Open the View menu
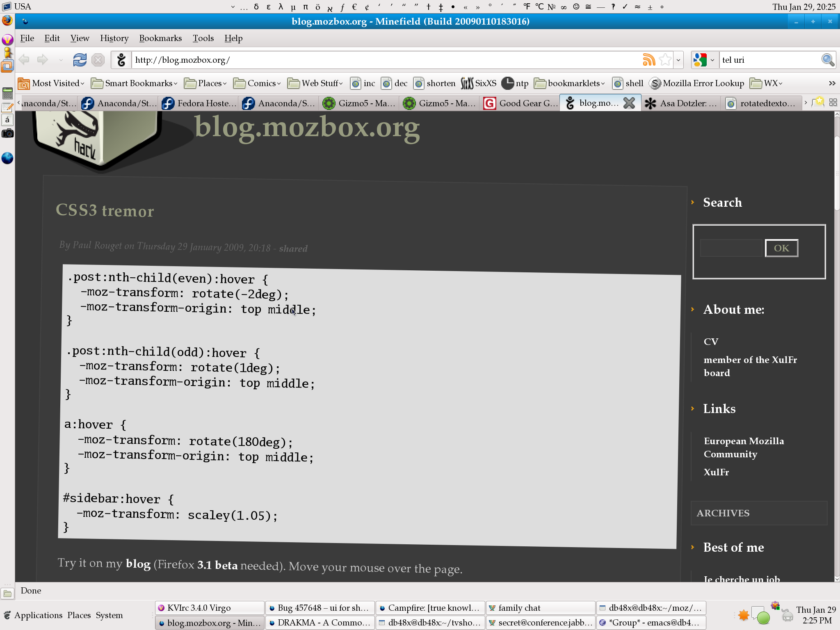Screen dimensions: 840x630 80,38
